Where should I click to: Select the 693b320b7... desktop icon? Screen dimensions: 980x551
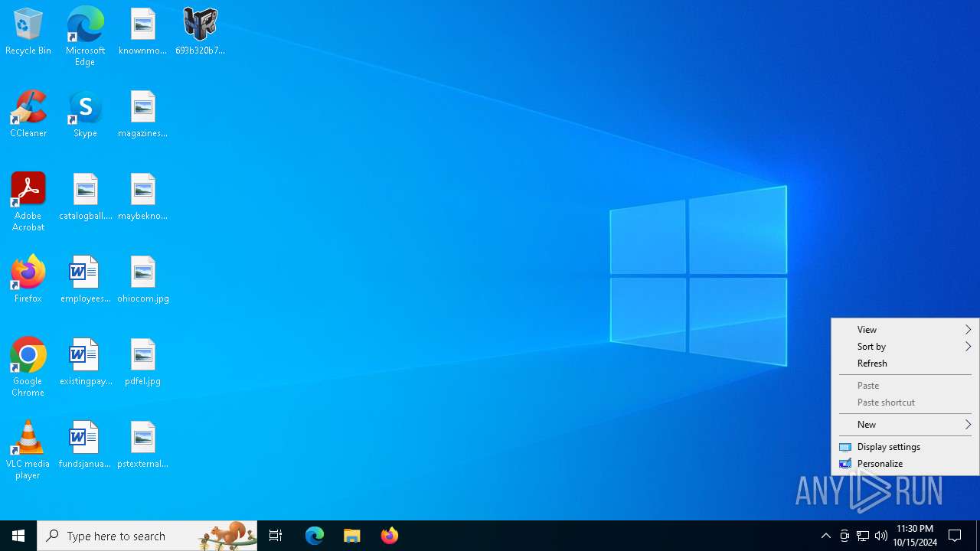pos(200,32)
